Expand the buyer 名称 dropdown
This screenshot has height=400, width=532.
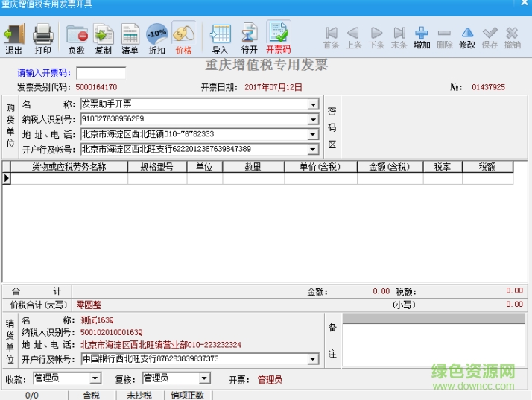pos(313,105)
